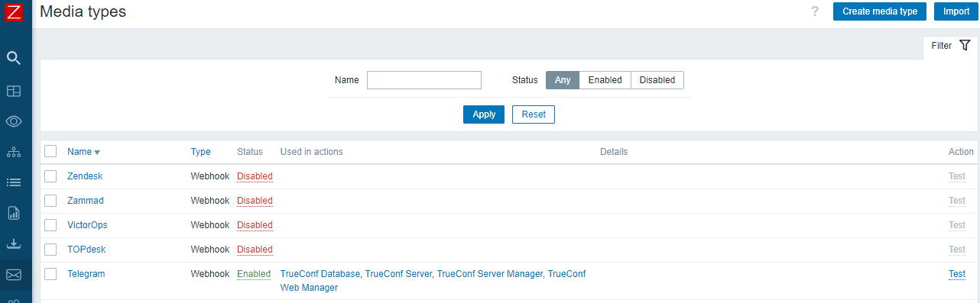Image resolution: width=980 pixels, height=303 pixels.
Task: Open the Zendesk media type
Action: [x=85, y=176]
